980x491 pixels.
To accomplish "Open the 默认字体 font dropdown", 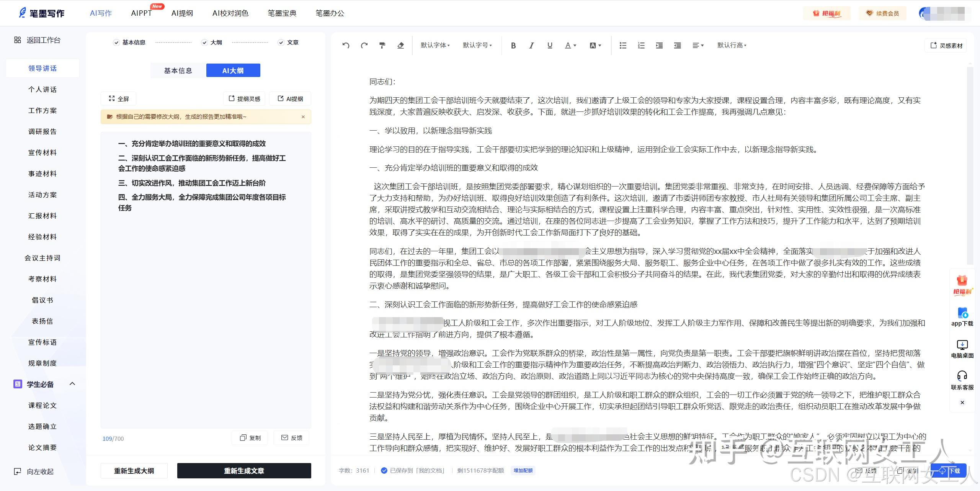I will (435, 45).
